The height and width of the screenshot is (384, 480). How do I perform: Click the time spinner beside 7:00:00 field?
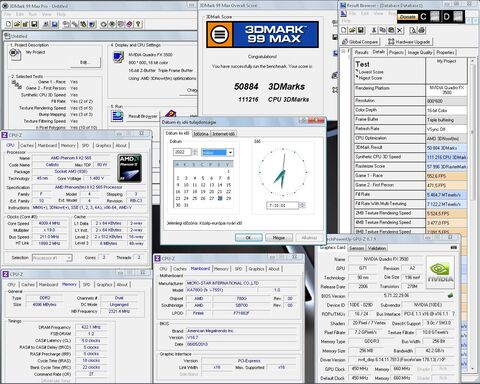[x=302, y=205]
